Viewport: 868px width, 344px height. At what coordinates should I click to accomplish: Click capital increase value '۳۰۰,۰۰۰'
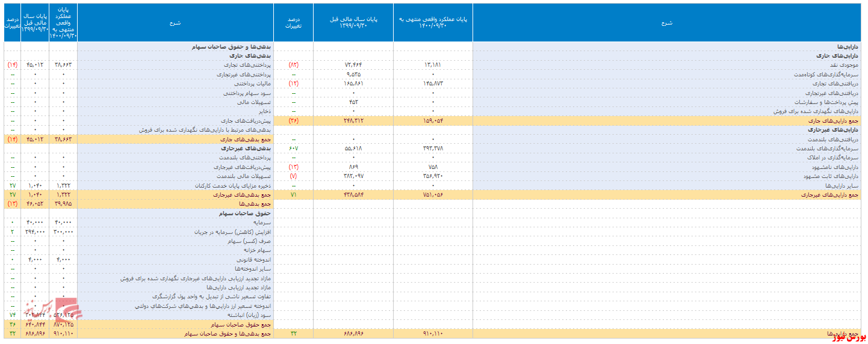click(63, 232)
